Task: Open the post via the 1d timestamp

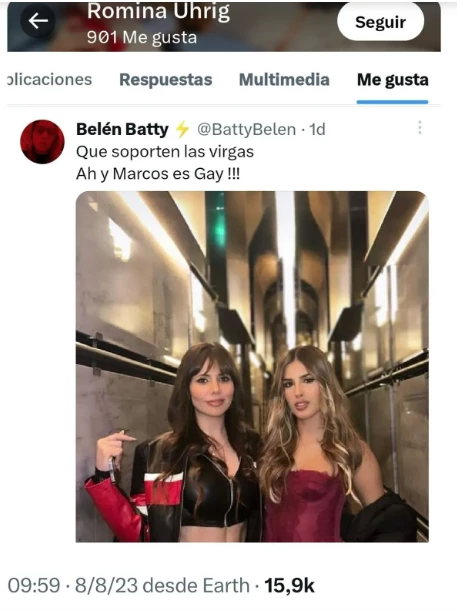Action: pyautogui.click(x=318, y=129)
